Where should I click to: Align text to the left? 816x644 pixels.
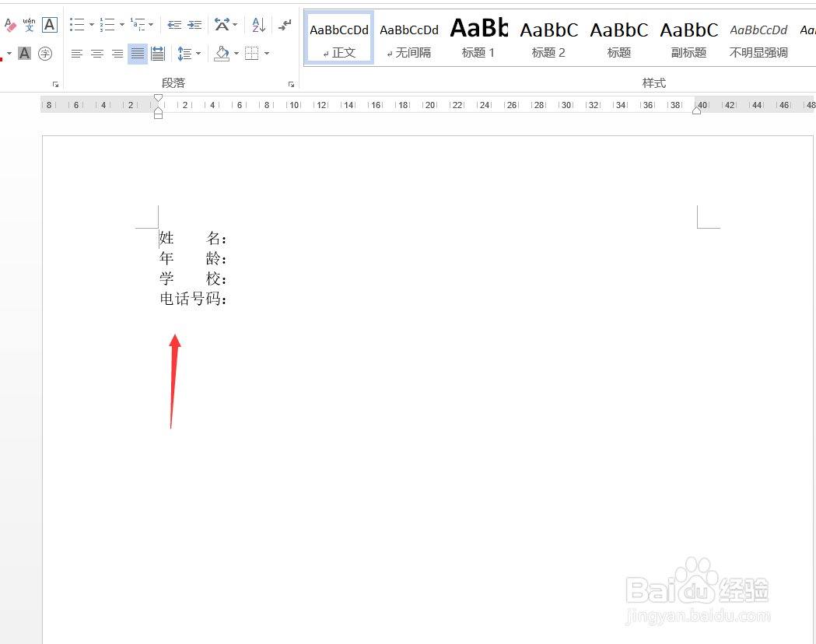pos(77,54)
